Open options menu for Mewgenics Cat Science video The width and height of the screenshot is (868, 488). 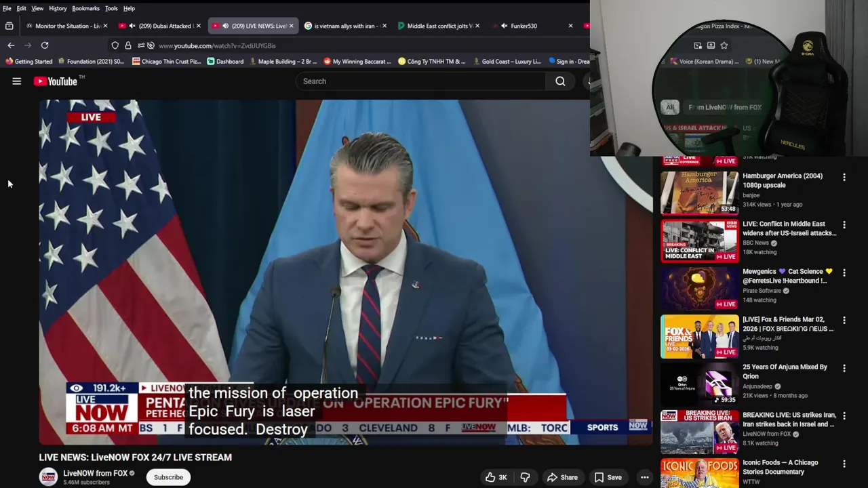point(844,273)
